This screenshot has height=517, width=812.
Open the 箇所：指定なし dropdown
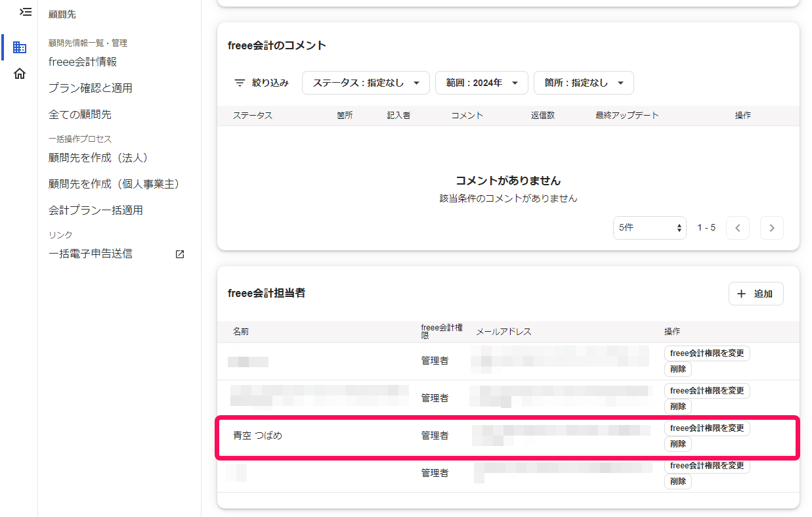click(x=584, y=83)
